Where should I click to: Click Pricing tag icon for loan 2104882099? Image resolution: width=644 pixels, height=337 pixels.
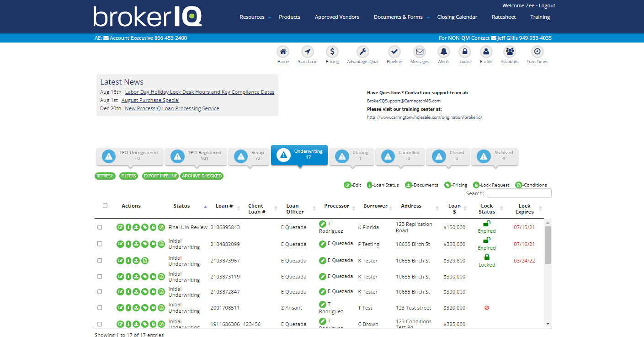145,244
